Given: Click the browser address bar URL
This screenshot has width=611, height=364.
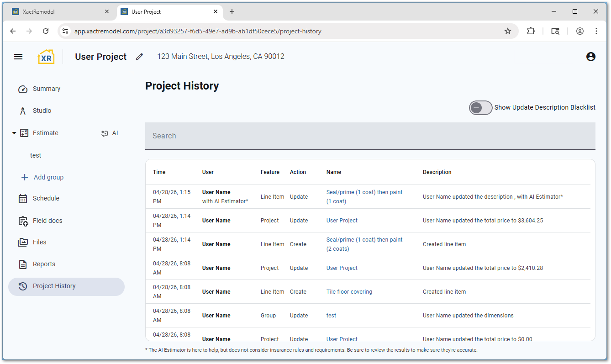Looking at the screenshot, I should [198, 31].
